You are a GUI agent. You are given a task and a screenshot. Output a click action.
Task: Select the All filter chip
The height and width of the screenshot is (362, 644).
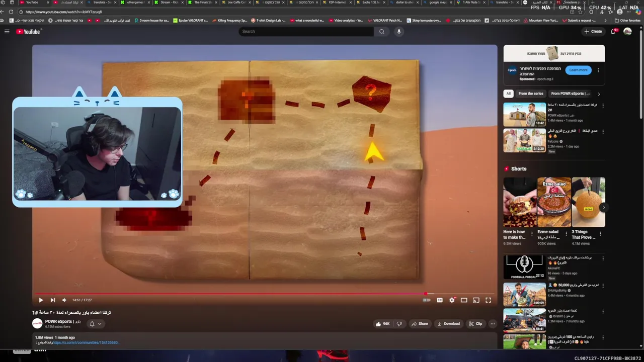coord(509,94)
